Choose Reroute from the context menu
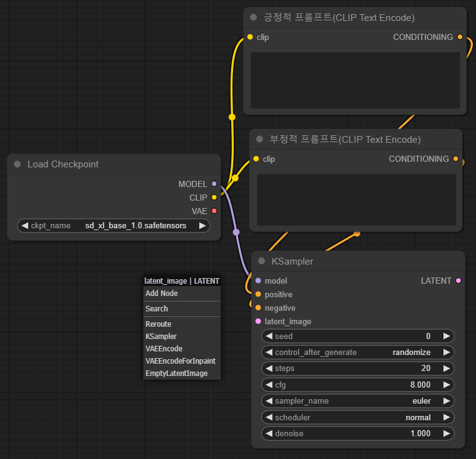This screenshot has width=476, height=459. click(x=182, y=324)
